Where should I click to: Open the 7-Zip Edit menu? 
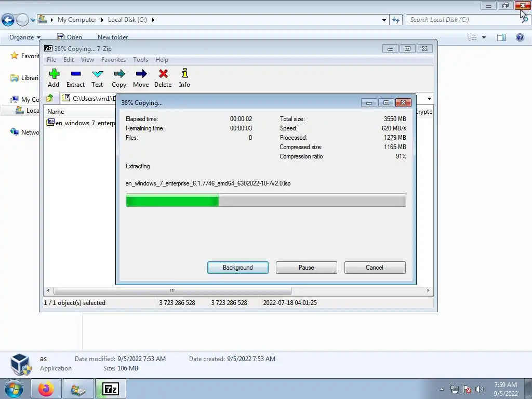click(69, 60)
